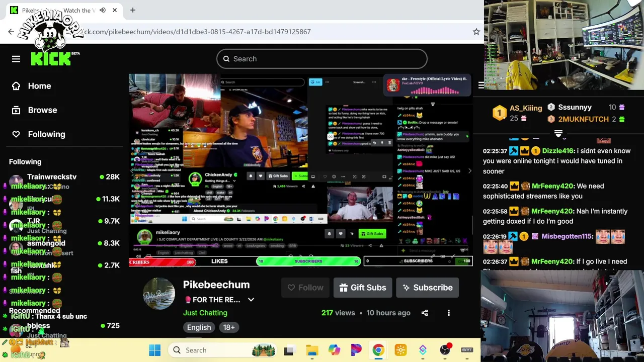The width and height of the screenshot is (644, 362).
Task: Select the English language tag
Action: point(199,327)
